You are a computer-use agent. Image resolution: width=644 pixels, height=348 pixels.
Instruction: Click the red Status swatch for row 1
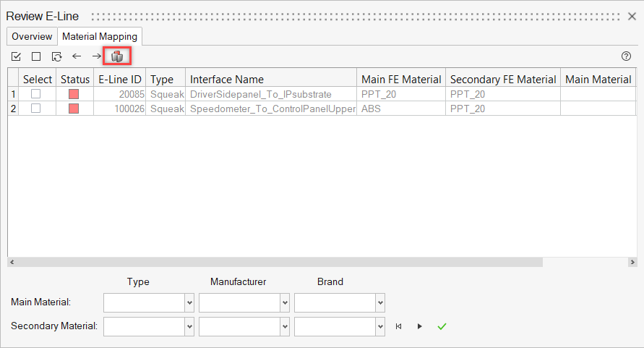[74, 94]
